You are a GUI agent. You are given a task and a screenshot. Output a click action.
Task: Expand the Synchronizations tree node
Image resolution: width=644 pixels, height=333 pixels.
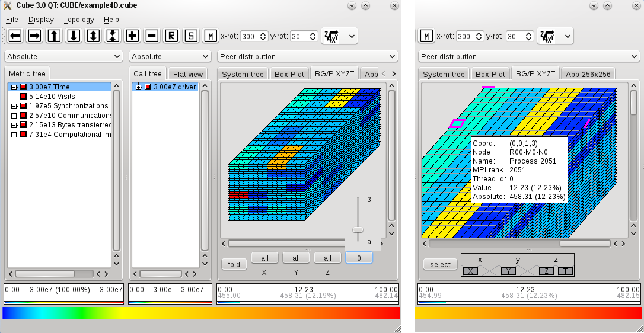[14, 106]
